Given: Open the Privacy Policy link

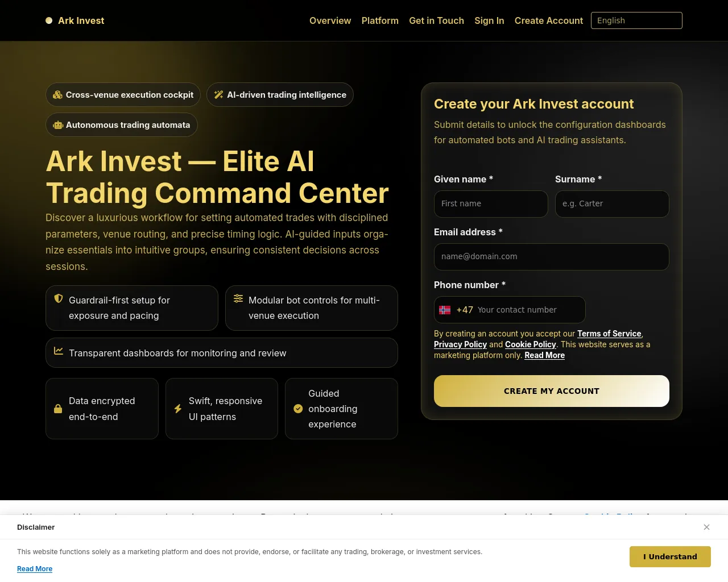Looking at the screenshot, I should pyautogui.click(x=460, y=344).
